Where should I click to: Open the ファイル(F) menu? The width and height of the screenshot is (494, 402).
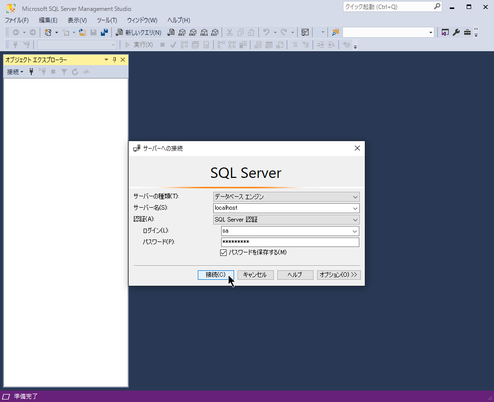(x=17, y=20)
